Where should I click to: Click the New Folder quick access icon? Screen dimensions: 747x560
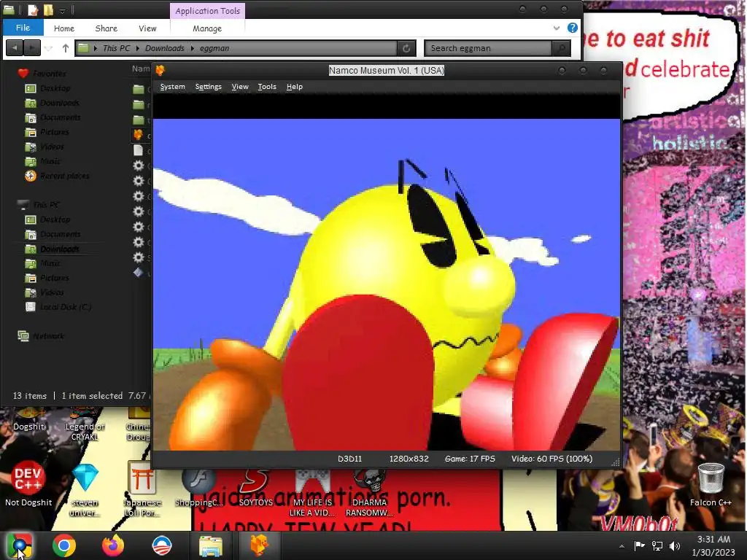(48, 10)
